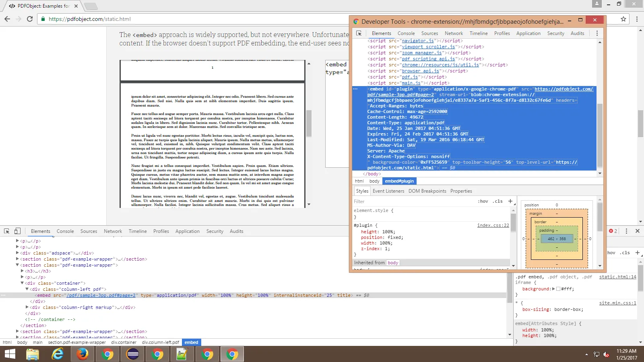The height and width of the screenshot is (362, 644).
Task: Open Application tab in the docked DevTools
Action: [188, 231]
